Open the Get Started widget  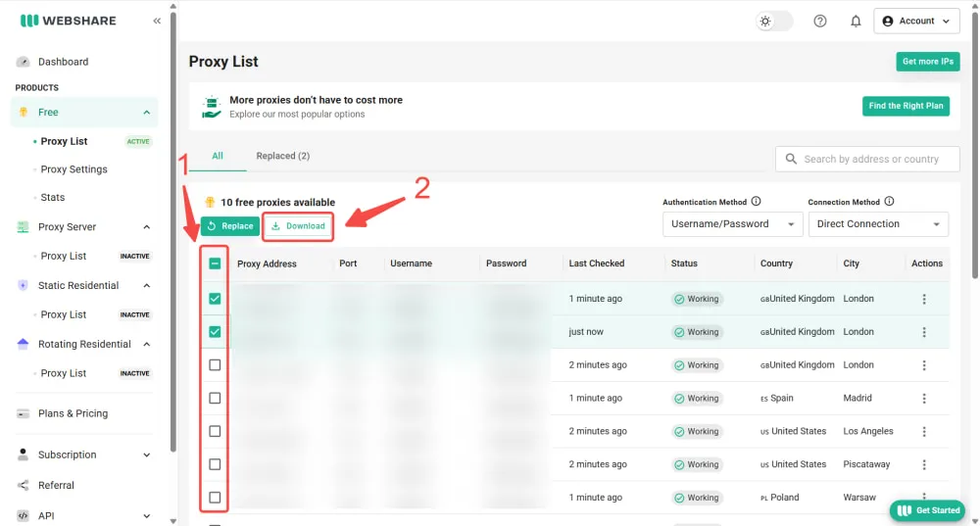click(x=927, y=510)
